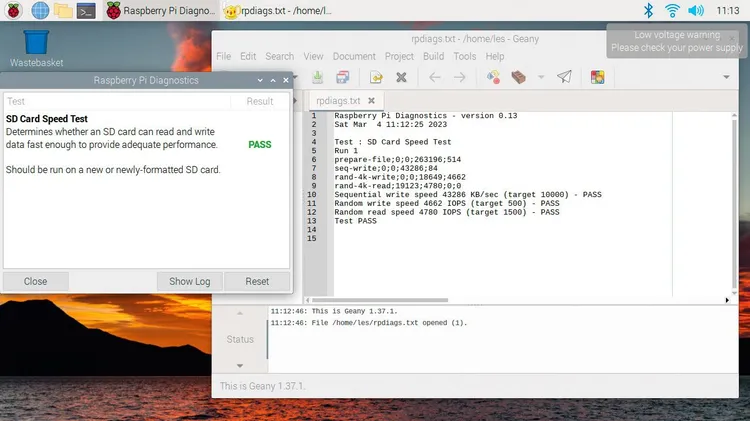Image resolution: width=750 pixels, height=421 pixels.
Task: Open Geany's Project menu
Action: point(399,56)
